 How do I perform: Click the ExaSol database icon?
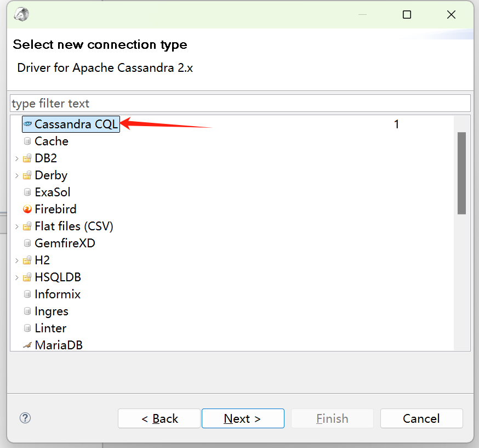27,192
